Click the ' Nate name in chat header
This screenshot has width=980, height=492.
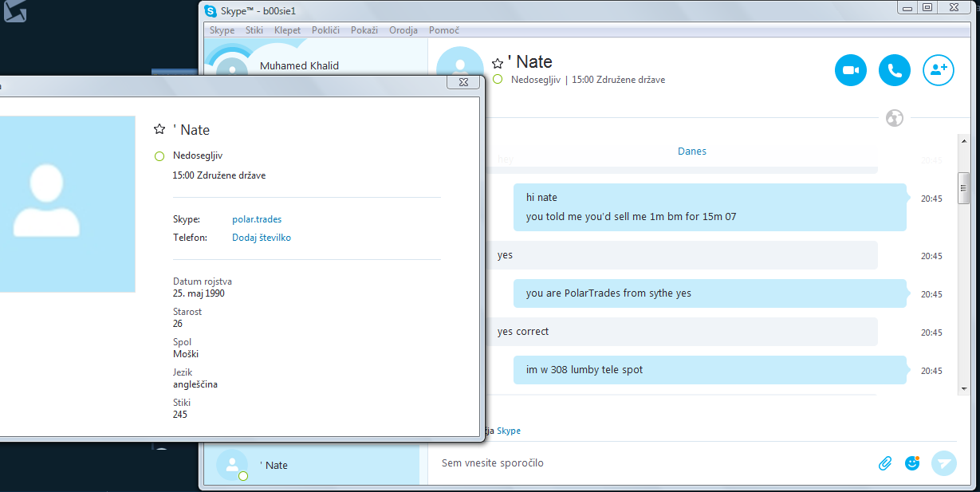click(x=529, y=62)
